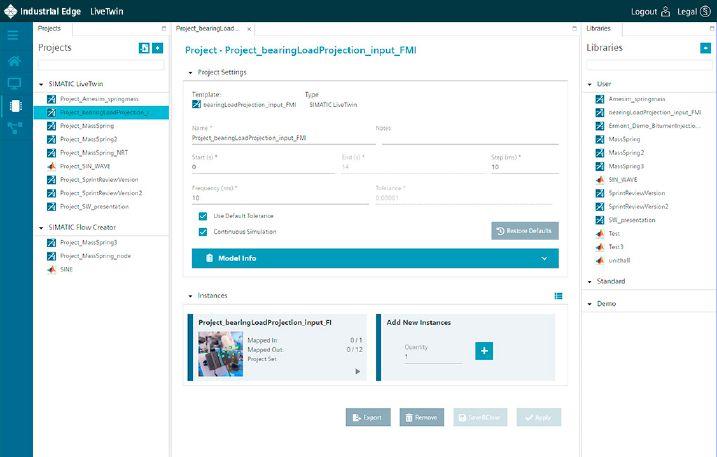717x457 pixels.
Task: Maximize the Libraries panel
Action: pyautogui.click(x=712, y=28)
